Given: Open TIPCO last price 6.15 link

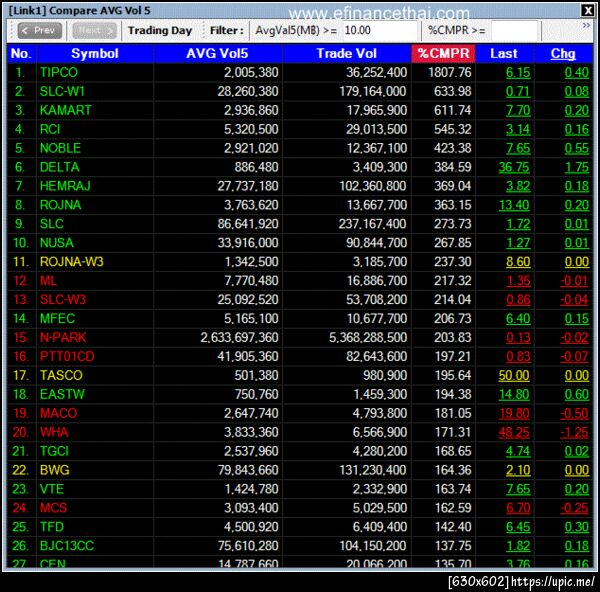Looking at the screenshot, I should (518, 72).
